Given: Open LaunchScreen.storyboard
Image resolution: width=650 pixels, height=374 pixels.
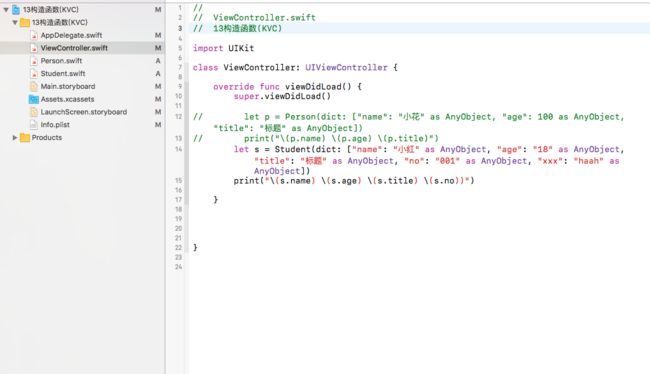Looking at the screenshot, I should pyautogui.click(x=84, y=112).
